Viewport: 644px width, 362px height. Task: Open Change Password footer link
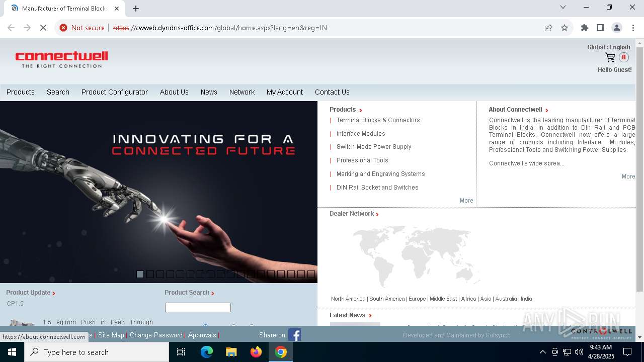pos(156,335)
